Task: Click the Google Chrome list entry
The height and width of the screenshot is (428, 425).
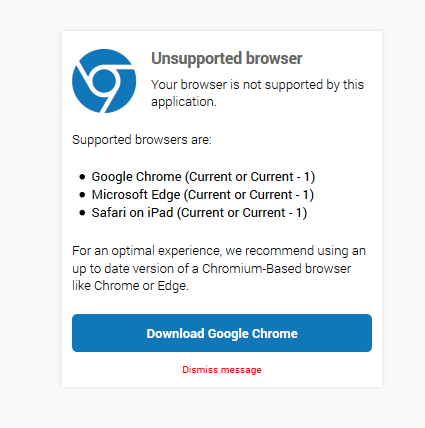Action: [203, 177]
